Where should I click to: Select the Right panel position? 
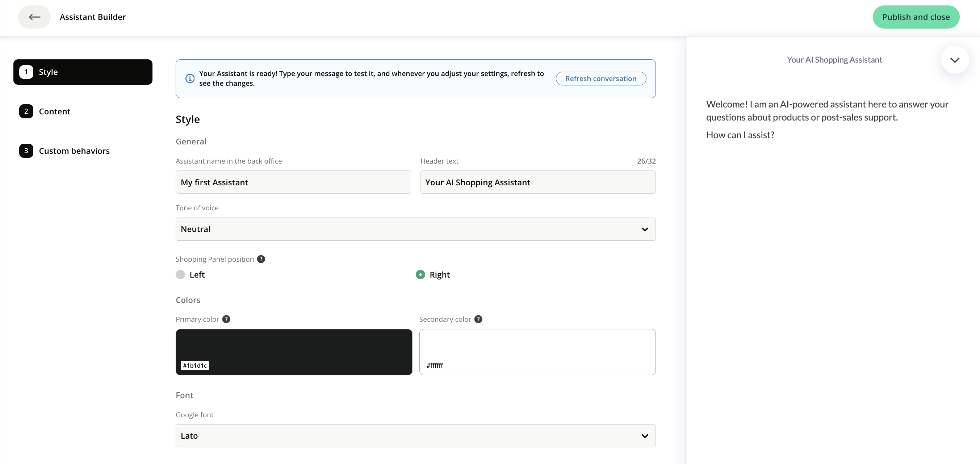(x=420, y=275)
